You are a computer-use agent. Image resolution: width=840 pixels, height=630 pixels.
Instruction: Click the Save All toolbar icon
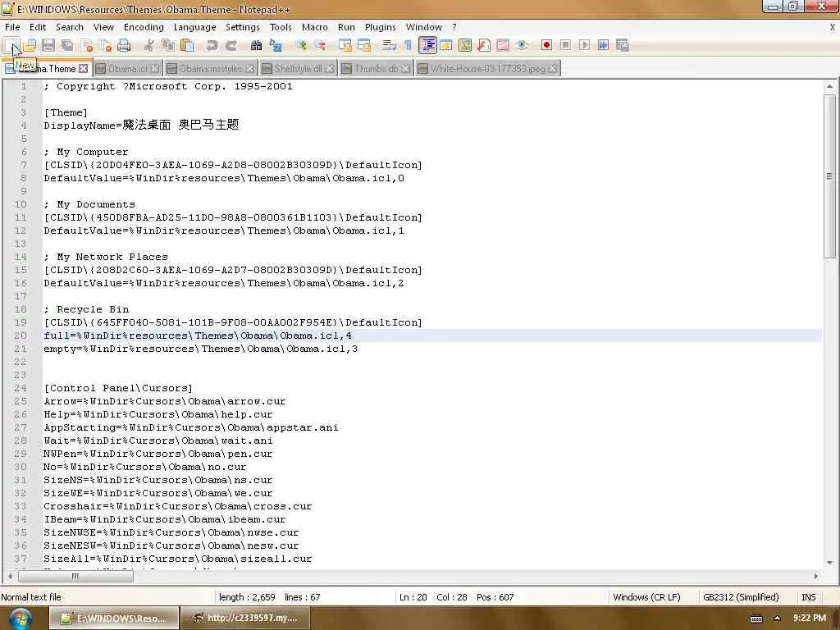67,46
